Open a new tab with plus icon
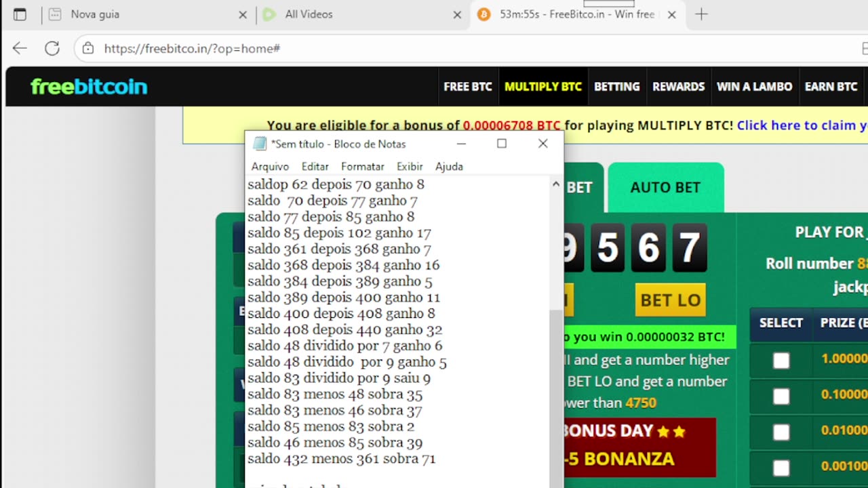 pos(701,14)
